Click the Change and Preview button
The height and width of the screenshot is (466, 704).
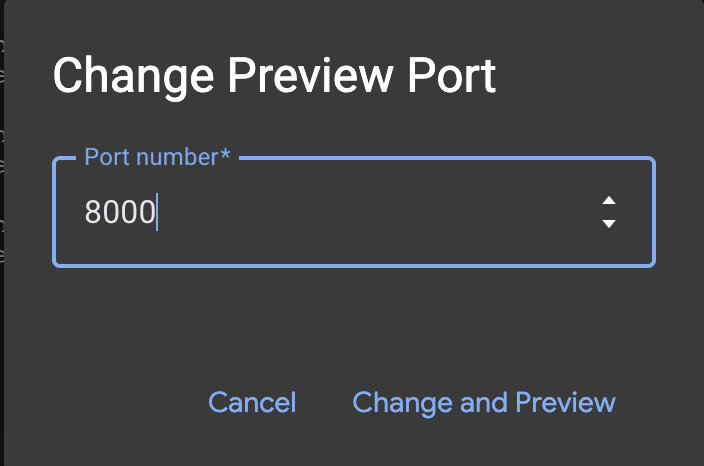click(x=484, y=402)
